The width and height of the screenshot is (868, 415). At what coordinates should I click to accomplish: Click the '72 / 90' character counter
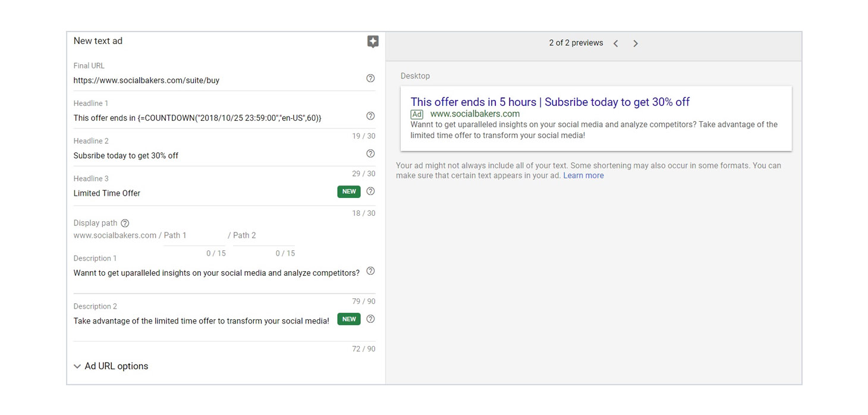364,349
